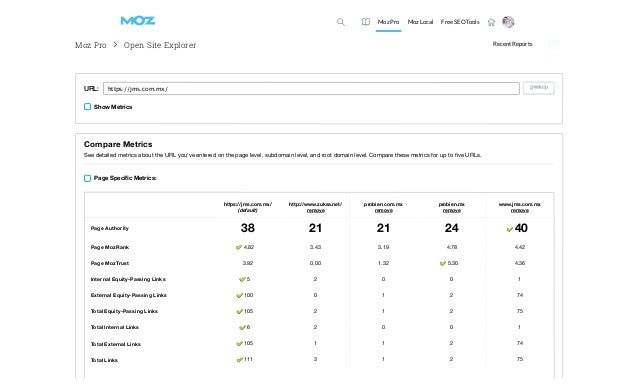Click Moz Pro breadcrumb link

click(90, 45)
